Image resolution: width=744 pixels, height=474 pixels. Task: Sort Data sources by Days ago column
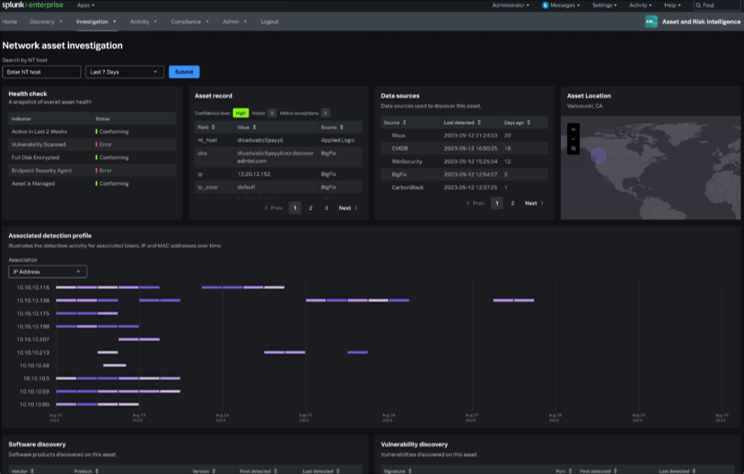point(515,122)
